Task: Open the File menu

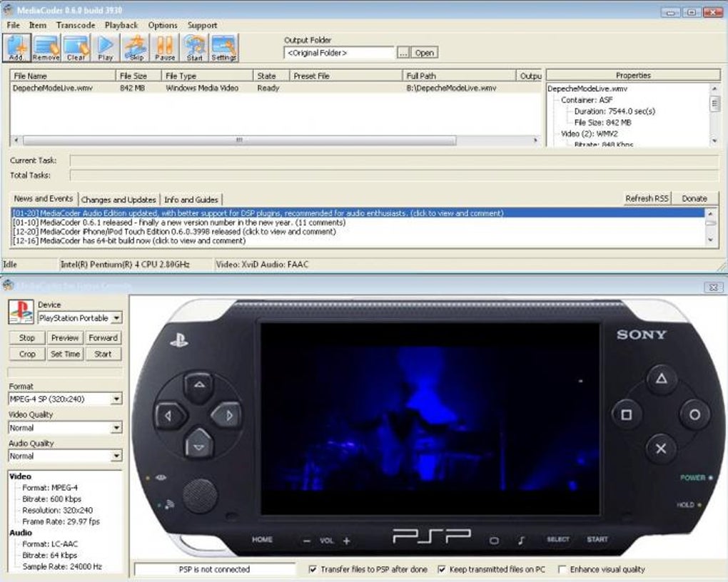Action: click(13, 25)
